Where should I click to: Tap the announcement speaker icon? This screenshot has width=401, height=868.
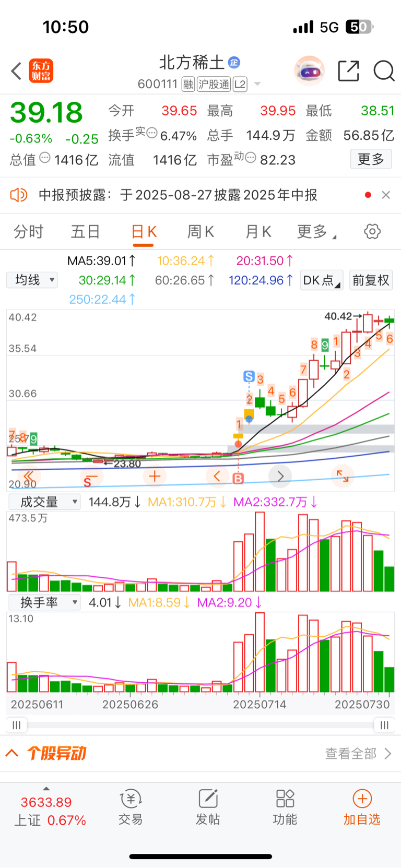19,195
